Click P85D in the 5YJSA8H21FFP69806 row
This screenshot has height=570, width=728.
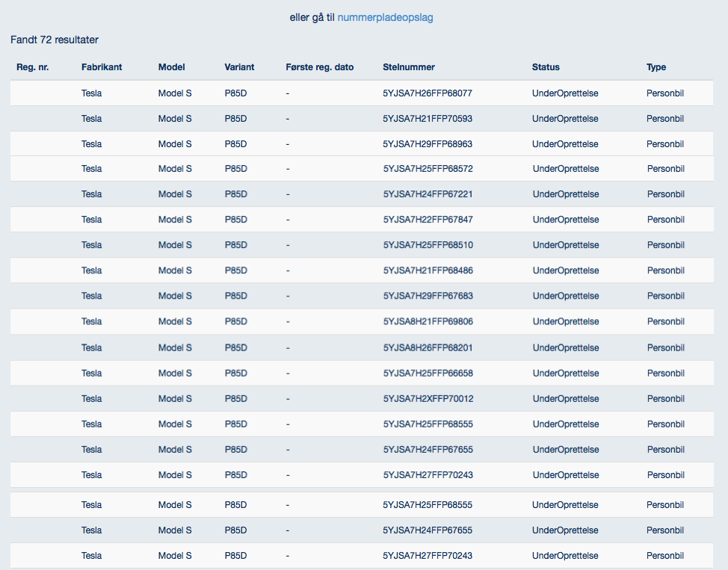(x=236, y=322)
